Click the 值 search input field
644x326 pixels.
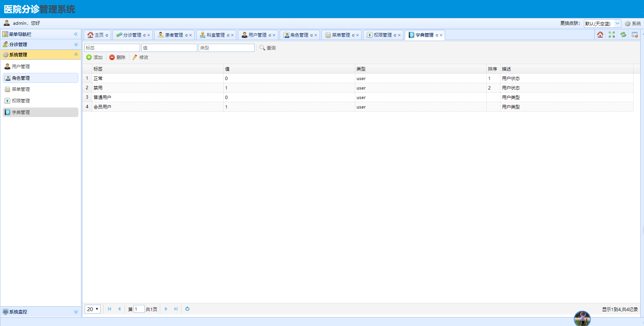point(169,48)
